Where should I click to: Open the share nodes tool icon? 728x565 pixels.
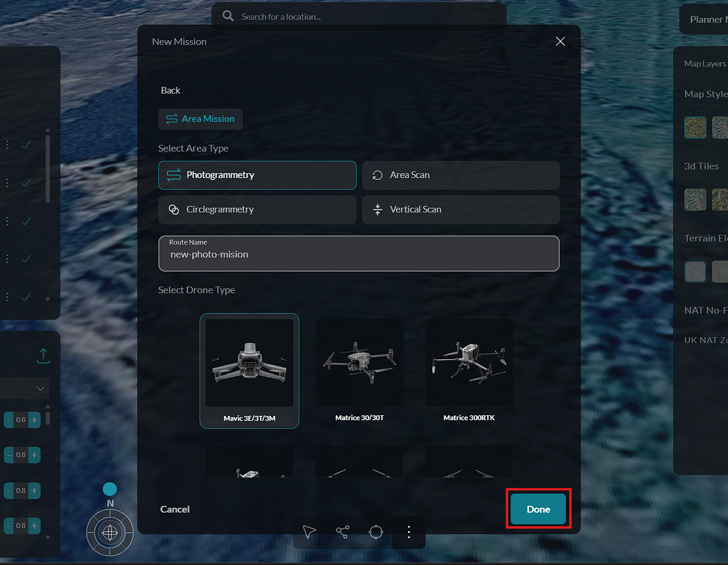tap(342, 532)
